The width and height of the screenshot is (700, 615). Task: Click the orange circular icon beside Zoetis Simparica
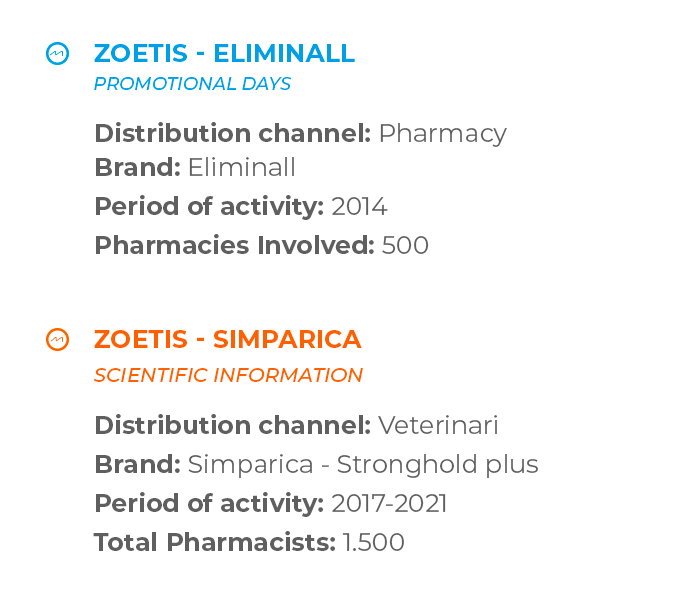pos(58,340)
